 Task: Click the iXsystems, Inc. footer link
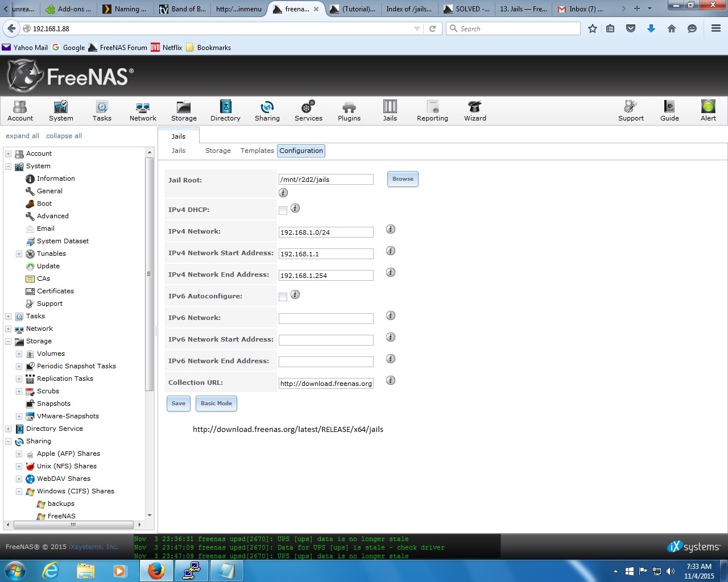tap(94, 547)
